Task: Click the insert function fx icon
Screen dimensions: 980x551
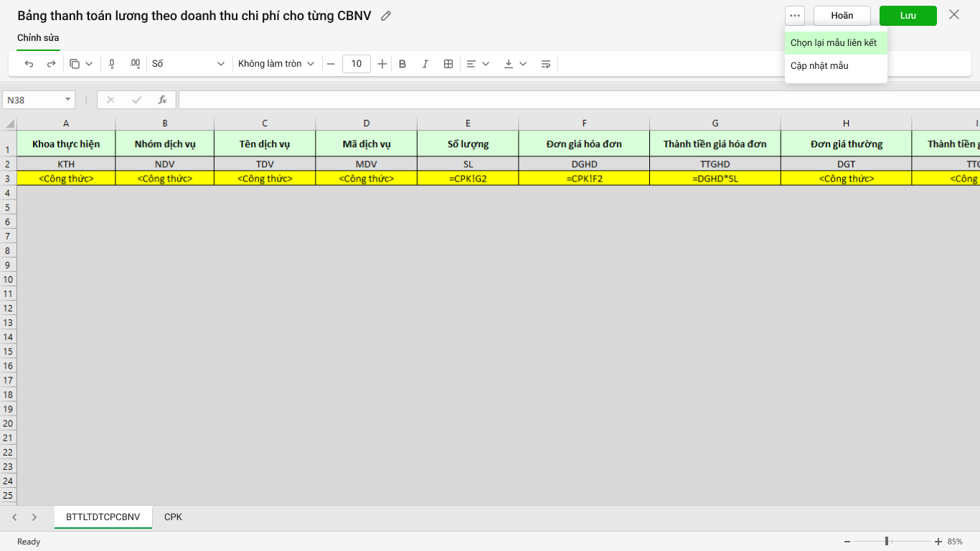Action: pos(163,100)
